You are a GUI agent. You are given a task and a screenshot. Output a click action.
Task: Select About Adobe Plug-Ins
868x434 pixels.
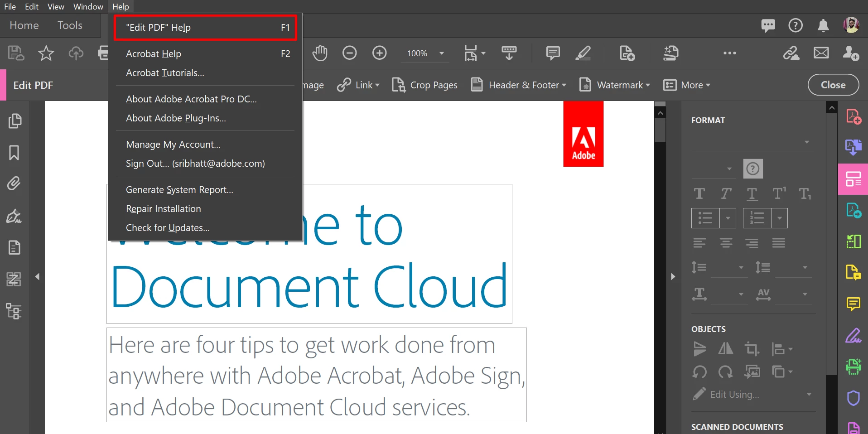205,118
